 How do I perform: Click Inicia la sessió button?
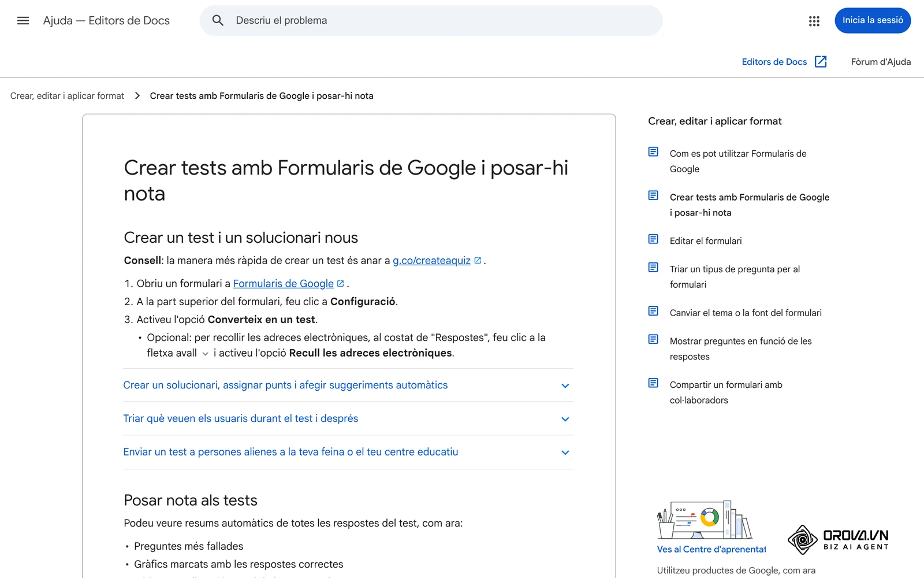pyautogui.click(x=873, y=20)
